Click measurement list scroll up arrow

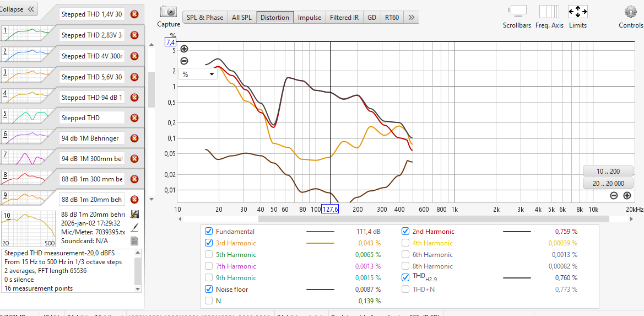[x=151, y=44]
